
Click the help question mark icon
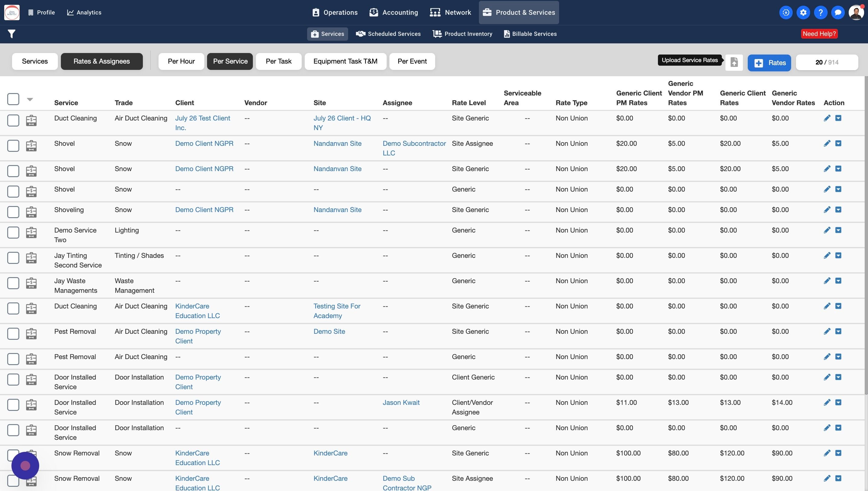[x=820, y=12]
